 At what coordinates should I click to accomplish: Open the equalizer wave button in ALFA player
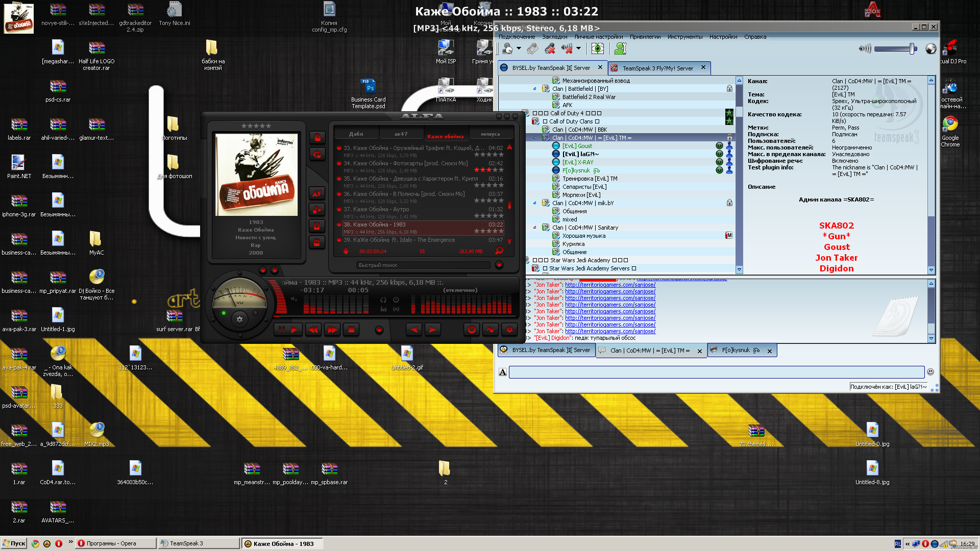pyautogui.click(x=491, y=330)
